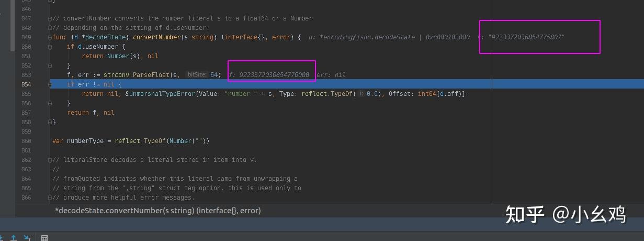Fold the convertNumber function at line 849
Viewport: 644px width, 241px height.
[50, 37]
